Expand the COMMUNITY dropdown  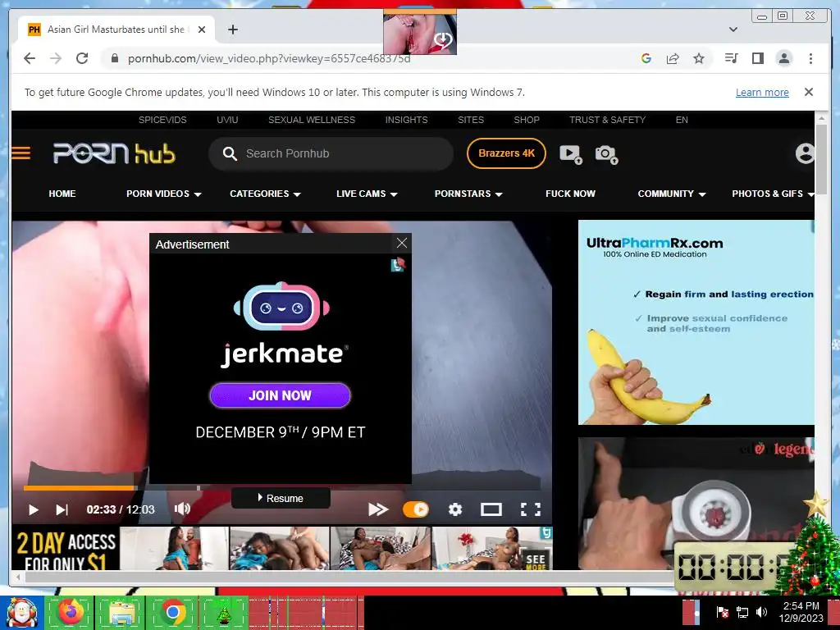point(671,194)
